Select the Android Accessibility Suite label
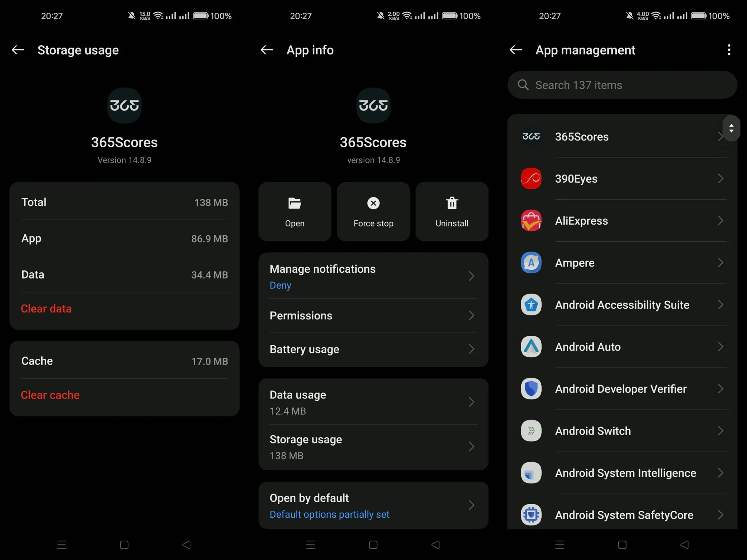The image size is (747, 560). tap(622, 305)
